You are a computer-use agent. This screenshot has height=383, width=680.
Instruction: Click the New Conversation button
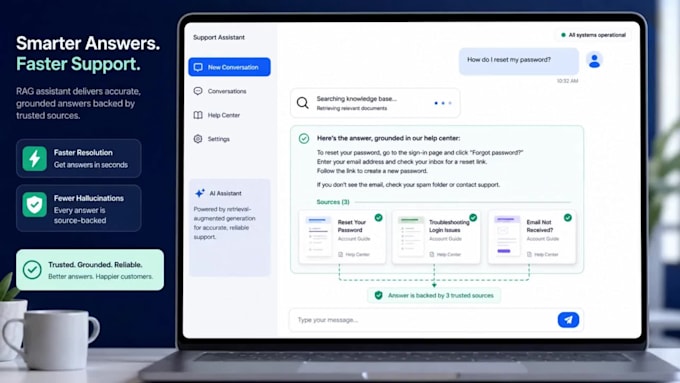pos(229,67)
